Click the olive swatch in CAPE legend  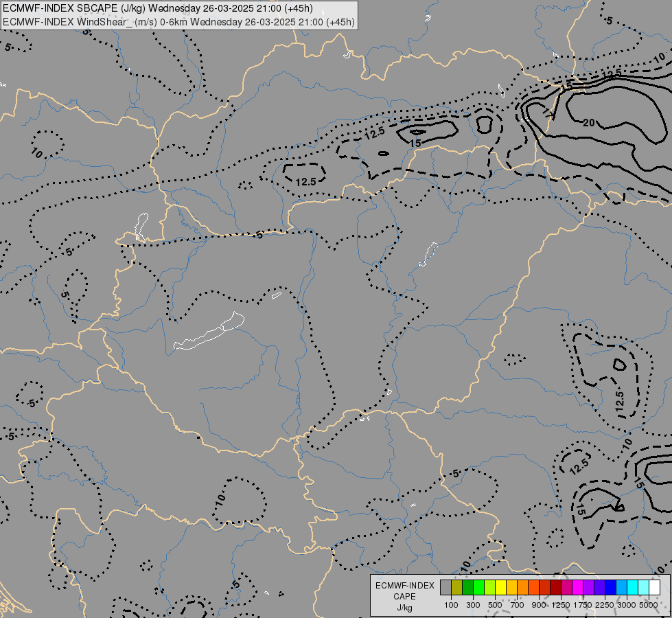(x=457, y=588)
